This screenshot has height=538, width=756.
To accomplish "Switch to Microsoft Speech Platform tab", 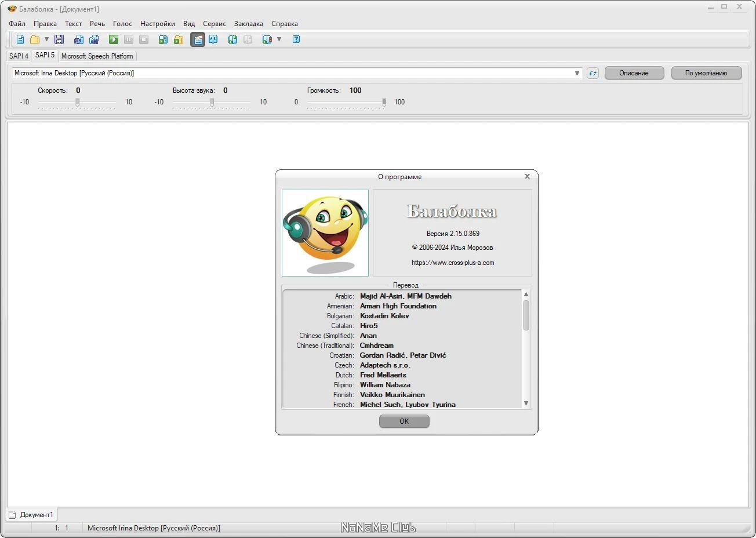I will (x=97, y=56).
